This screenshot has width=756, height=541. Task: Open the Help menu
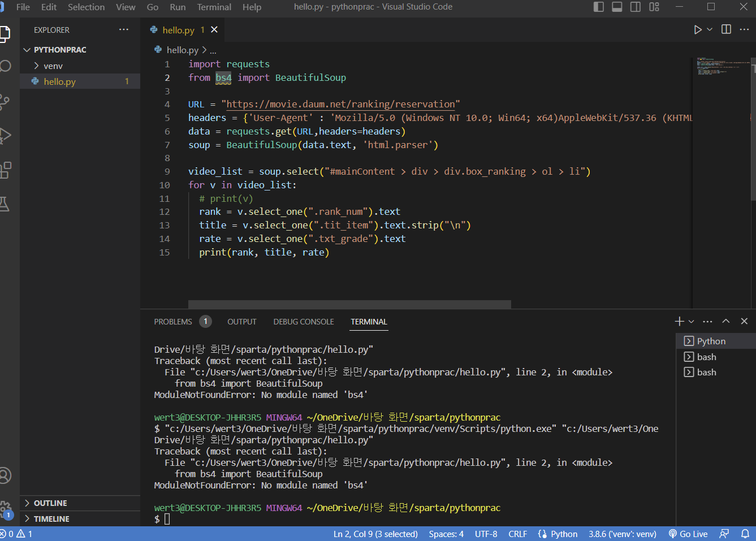click(252, 7)
